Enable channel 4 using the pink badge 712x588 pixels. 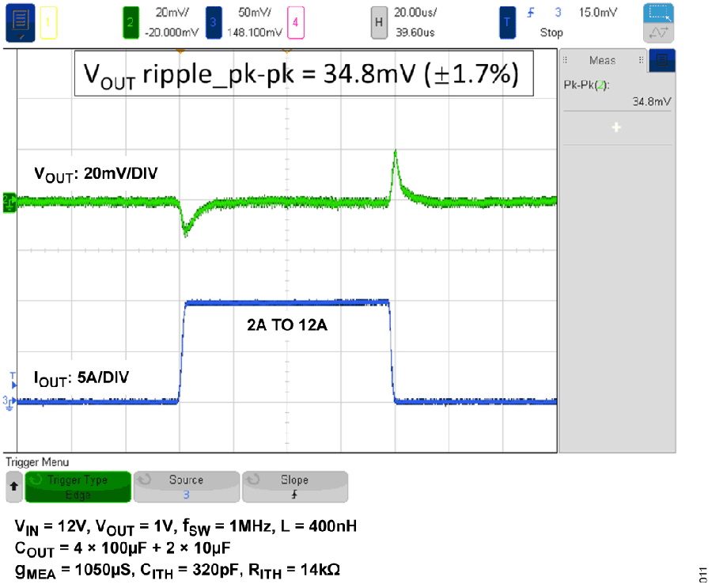pyautogui.click(x=295, y=23)
